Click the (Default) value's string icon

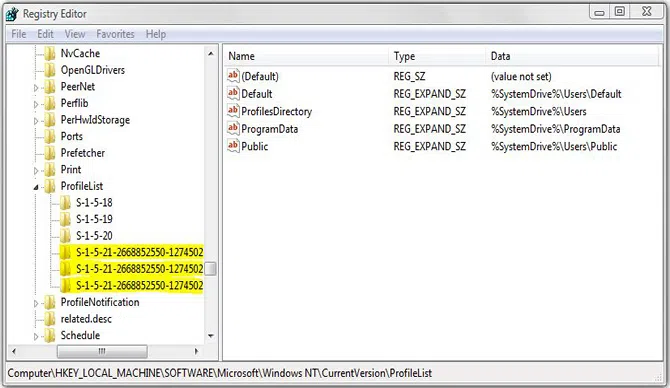pos(233,76)
